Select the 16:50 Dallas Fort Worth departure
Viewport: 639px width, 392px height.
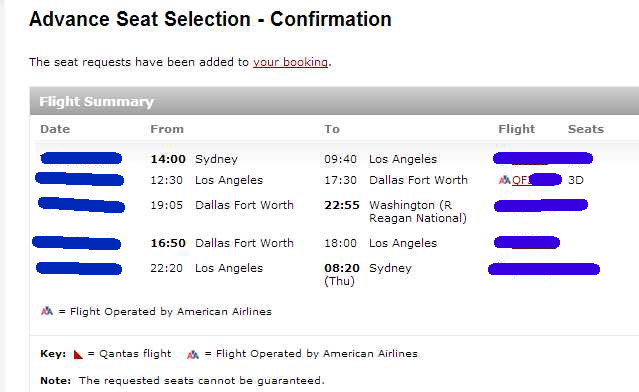coord(222,243)
